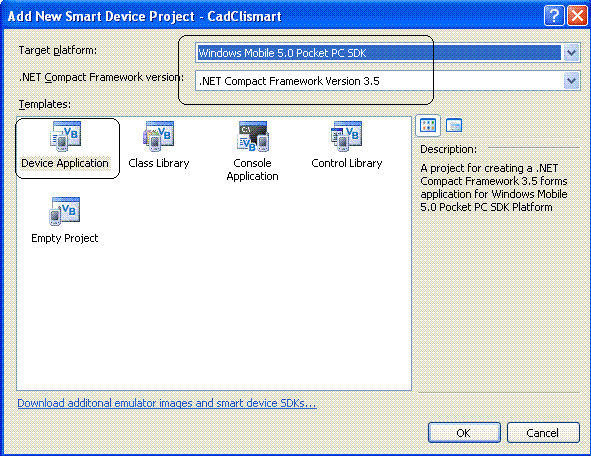This screenshot has height=456, width=591.
Task: Open the .NET Compact Framework Version 3.5 combo box
Action: (387, 81)
